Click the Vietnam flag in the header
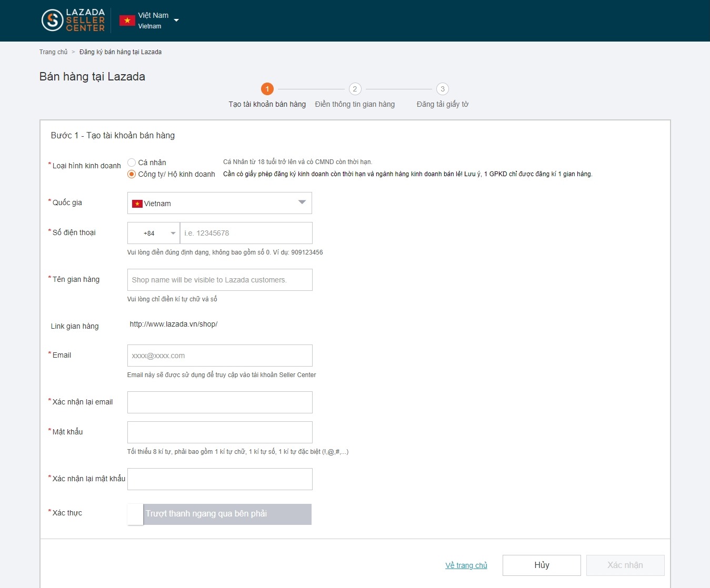 [127, 21]
